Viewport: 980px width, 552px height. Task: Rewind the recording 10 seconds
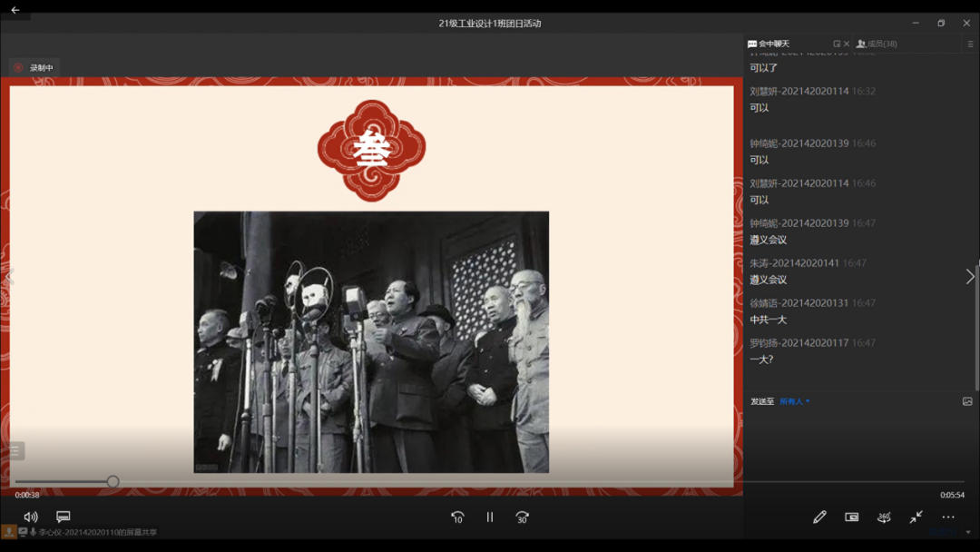coord(457,517)
